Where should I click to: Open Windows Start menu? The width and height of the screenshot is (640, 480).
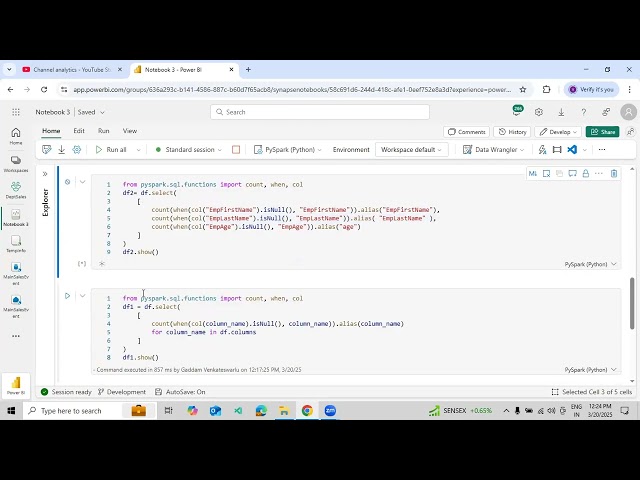tap(11, 411)
